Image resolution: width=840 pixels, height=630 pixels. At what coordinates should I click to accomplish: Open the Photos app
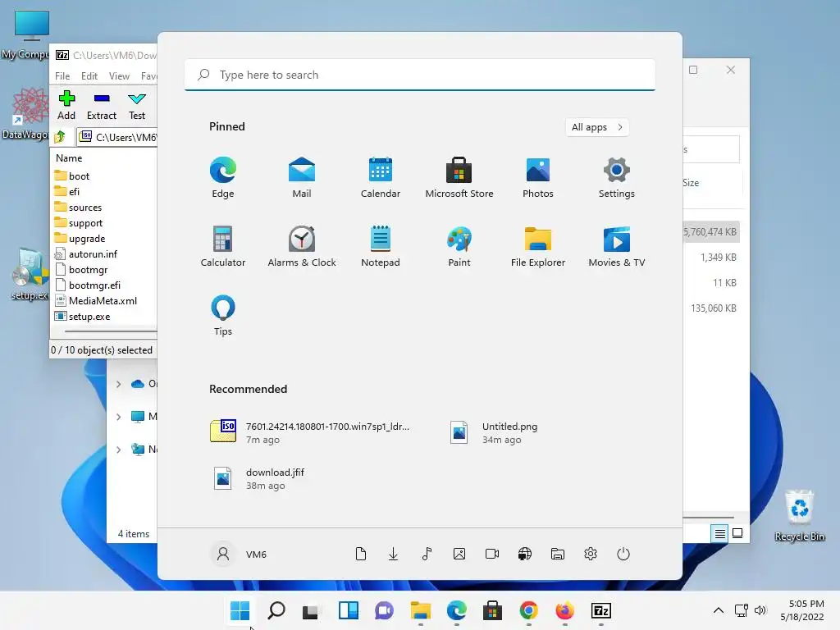click(538, 177)
